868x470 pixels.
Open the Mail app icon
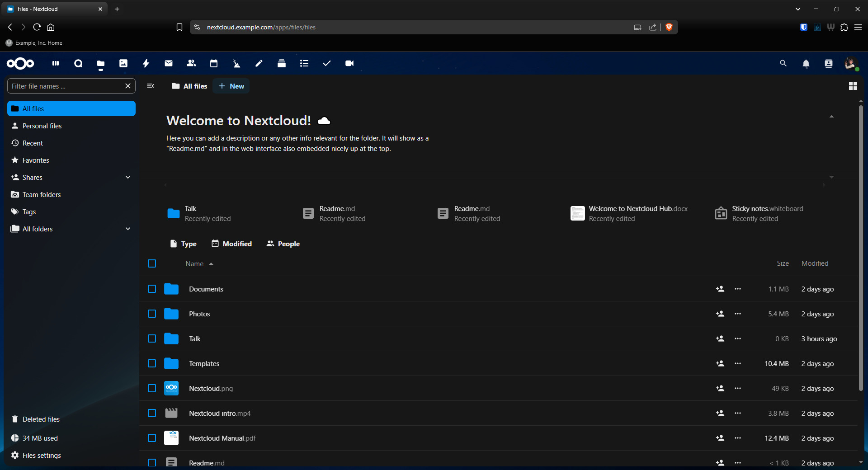pyautogui.click(x=169, y=63)
